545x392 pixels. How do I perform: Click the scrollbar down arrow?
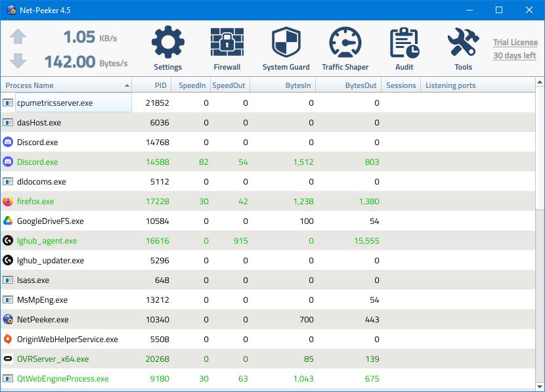540,386
